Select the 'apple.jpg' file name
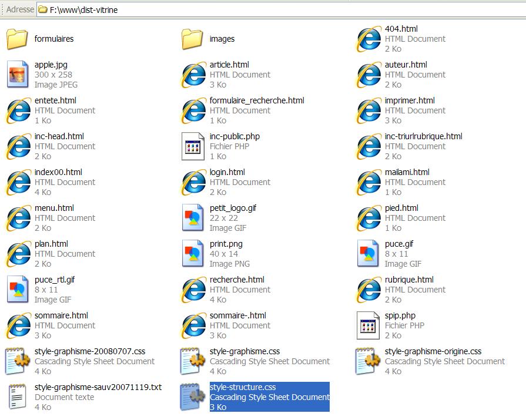 (51, 65)
